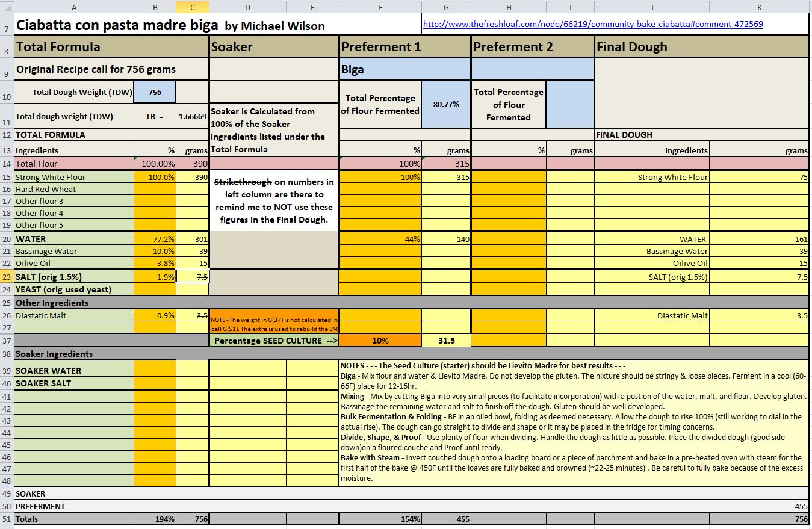This screenshot has height=529, width=812.
Task: Select the 1.66669 LB weight cell
Action: [193, 117]
